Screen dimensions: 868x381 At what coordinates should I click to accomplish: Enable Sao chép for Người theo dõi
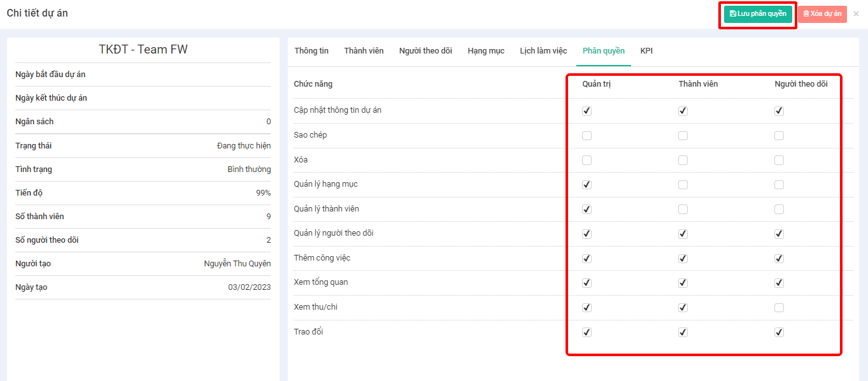[x=779, y=136]
